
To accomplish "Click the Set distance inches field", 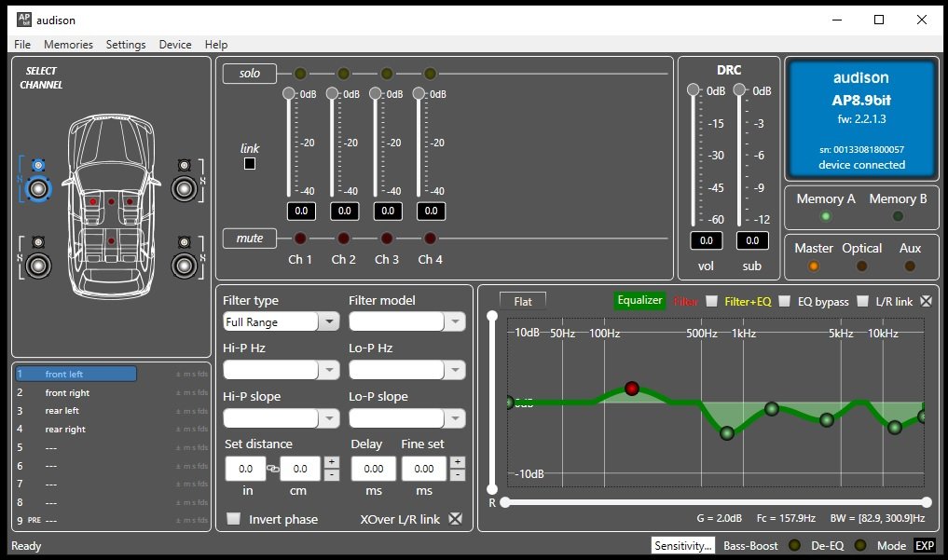I will [x=245, y=469].
